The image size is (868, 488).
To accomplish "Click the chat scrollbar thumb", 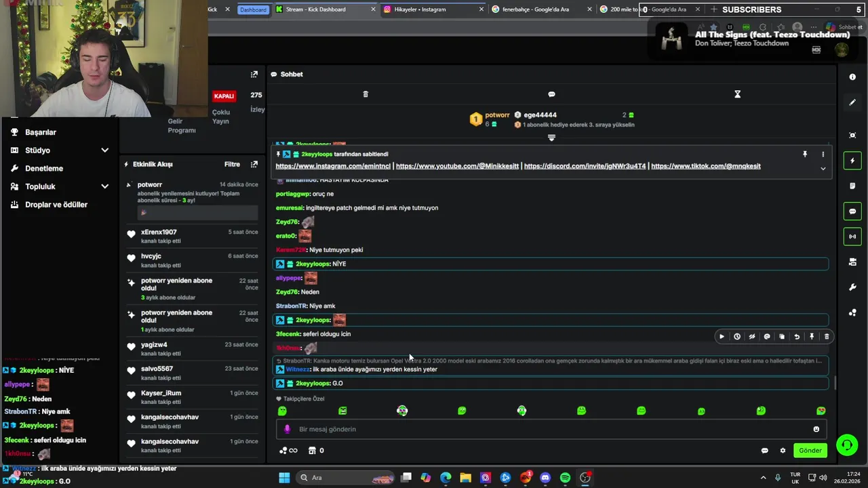I will pyautogui.click(x=835, y=383).
